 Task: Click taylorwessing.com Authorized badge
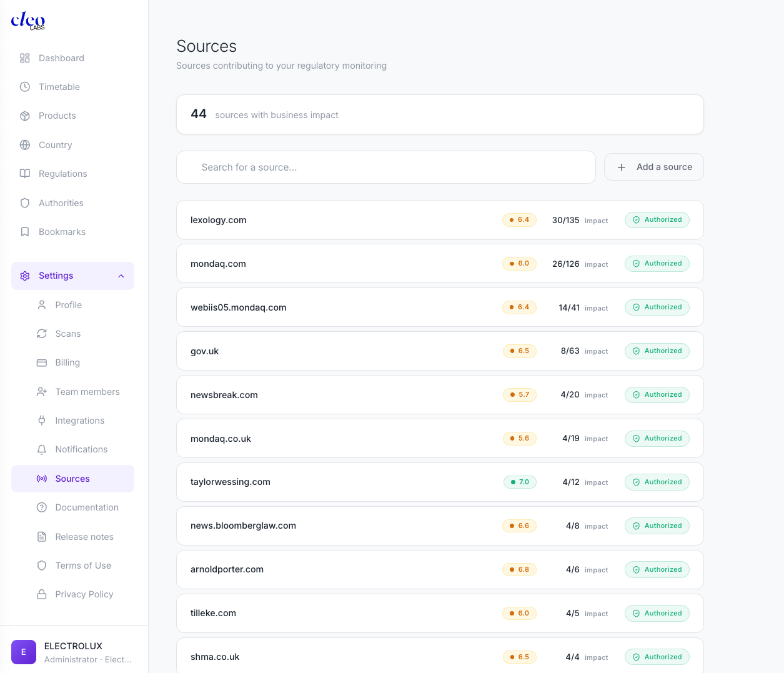pos(657,482)
